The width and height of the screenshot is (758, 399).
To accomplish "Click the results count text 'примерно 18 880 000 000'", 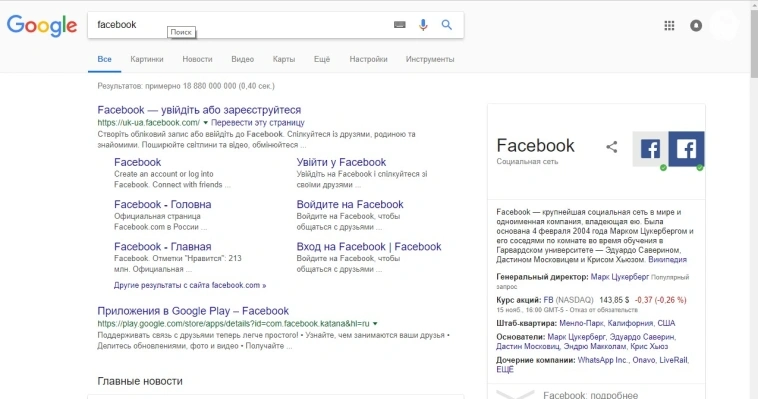I will (x=190, y=86).
